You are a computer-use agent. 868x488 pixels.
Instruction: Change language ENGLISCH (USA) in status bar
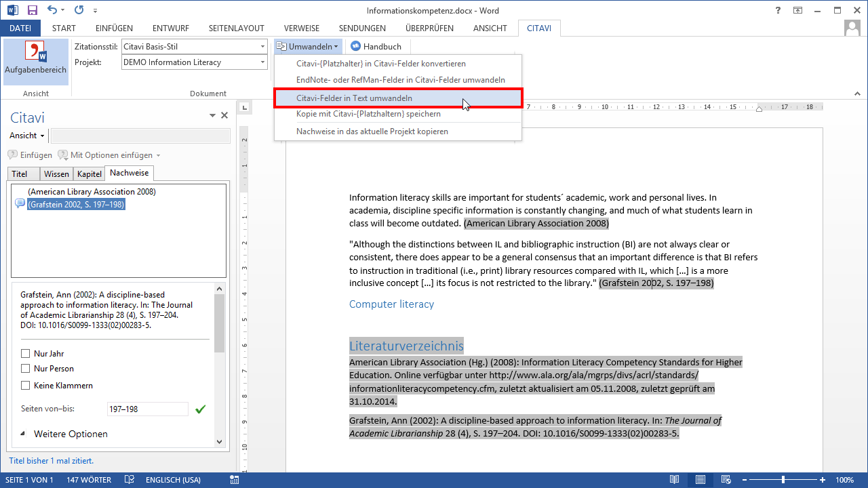click(173, 480)
